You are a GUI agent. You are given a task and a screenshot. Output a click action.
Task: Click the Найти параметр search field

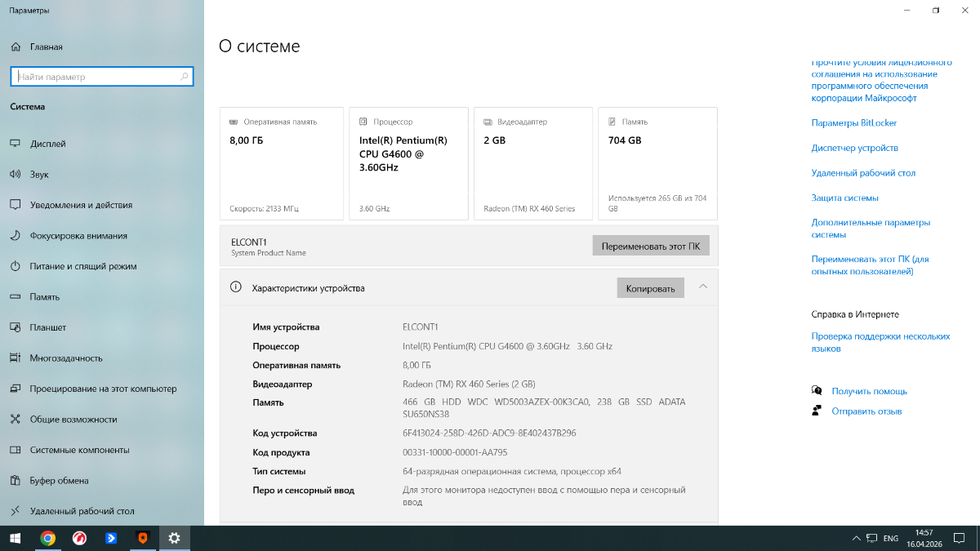[102, 77]
